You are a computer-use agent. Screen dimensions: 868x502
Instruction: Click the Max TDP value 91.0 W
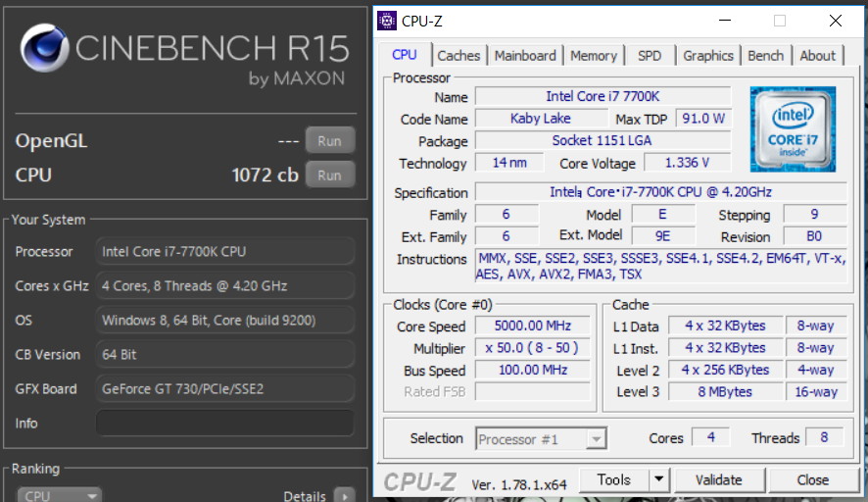click(x=703, y=119)
